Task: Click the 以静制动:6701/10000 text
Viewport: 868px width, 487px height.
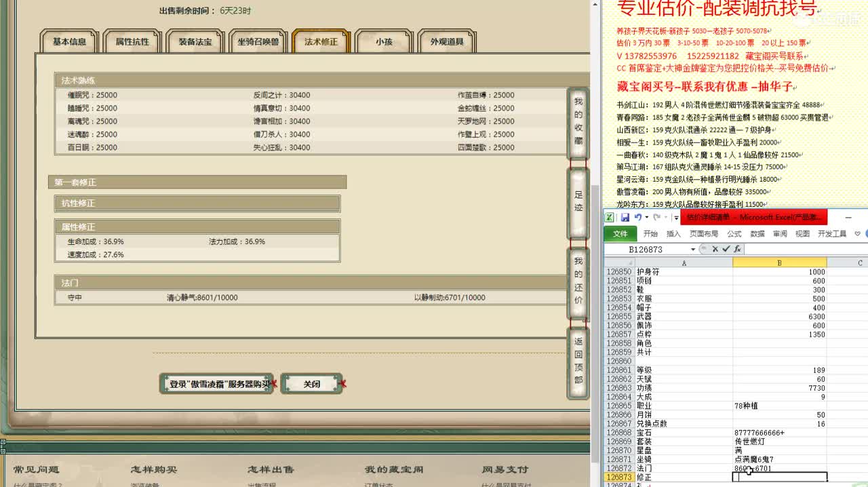Action: (450, 298)
